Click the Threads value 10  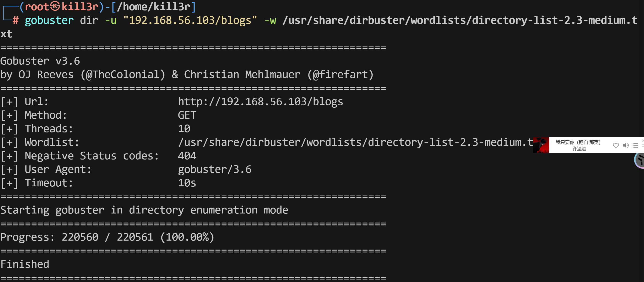click(184, 129)
